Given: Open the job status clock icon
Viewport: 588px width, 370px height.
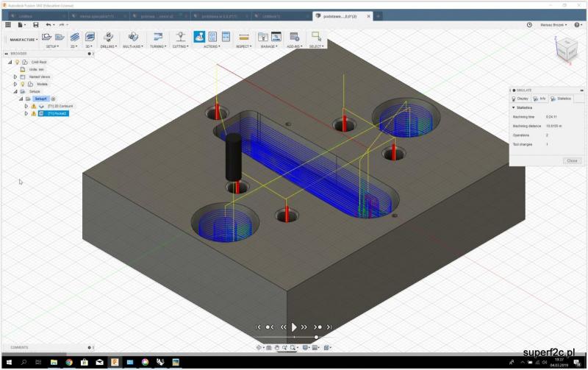Looking at the screenshot, I should coord(529,24).
